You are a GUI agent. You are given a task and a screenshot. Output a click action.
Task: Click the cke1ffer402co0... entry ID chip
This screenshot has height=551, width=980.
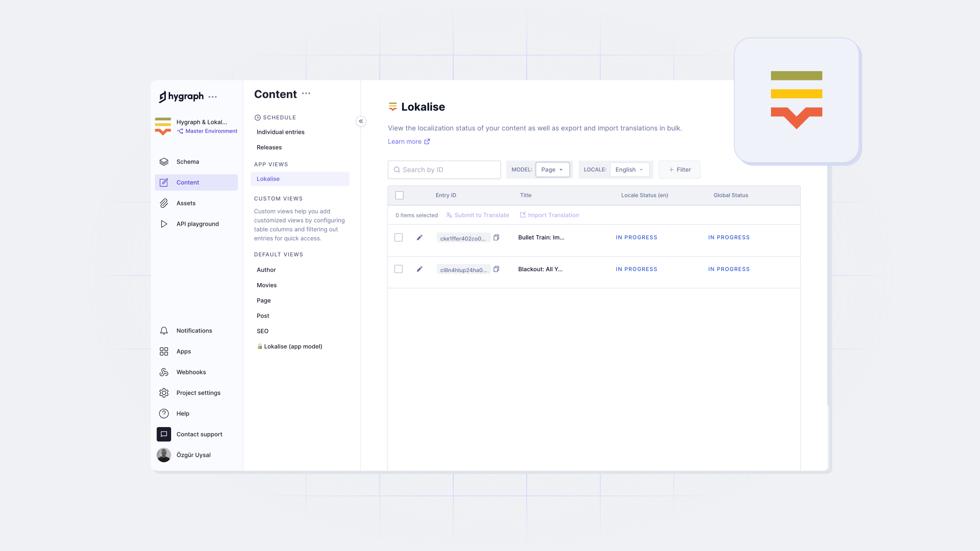click(x=463, y=238)
